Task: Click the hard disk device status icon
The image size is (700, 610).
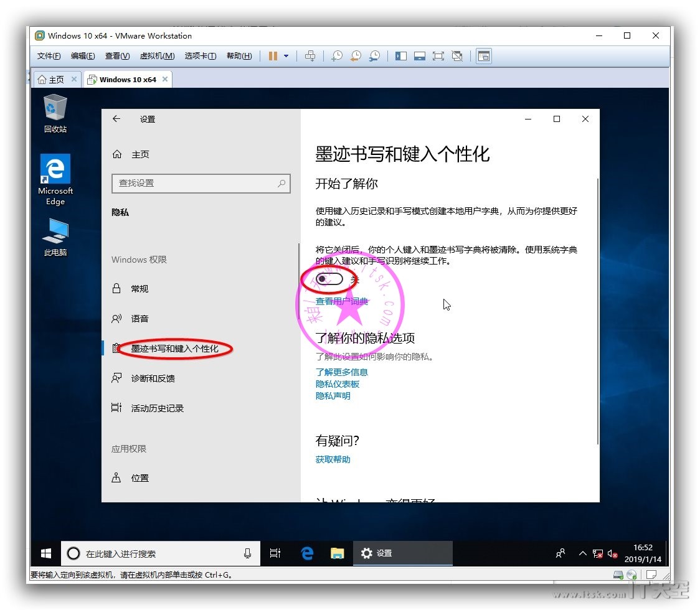Action: click(x=618, y=575)
